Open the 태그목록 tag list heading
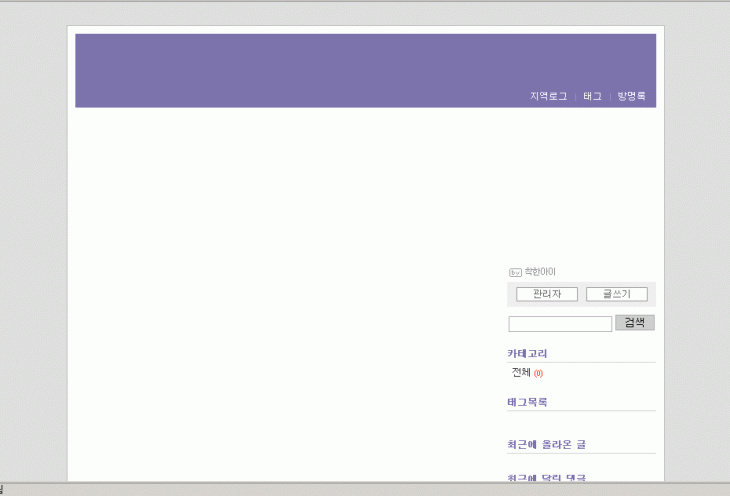Viewport: 730px width, 496px height. tap(527, 402)
